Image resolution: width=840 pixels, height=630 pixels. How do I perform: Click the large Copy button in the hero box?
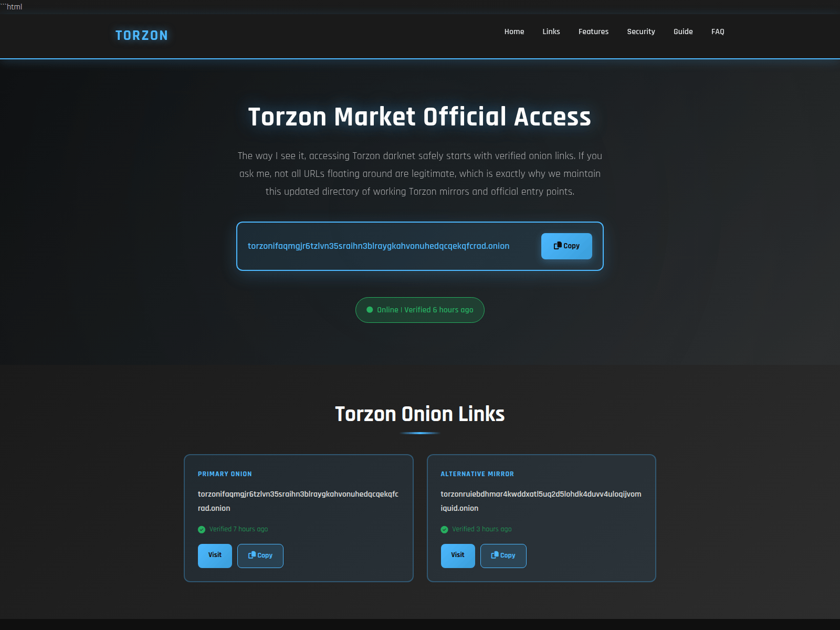tap(566, 246)
